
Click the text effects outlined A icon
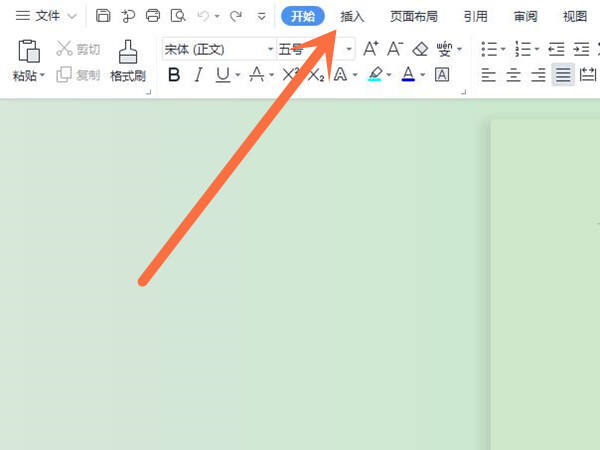340,75
